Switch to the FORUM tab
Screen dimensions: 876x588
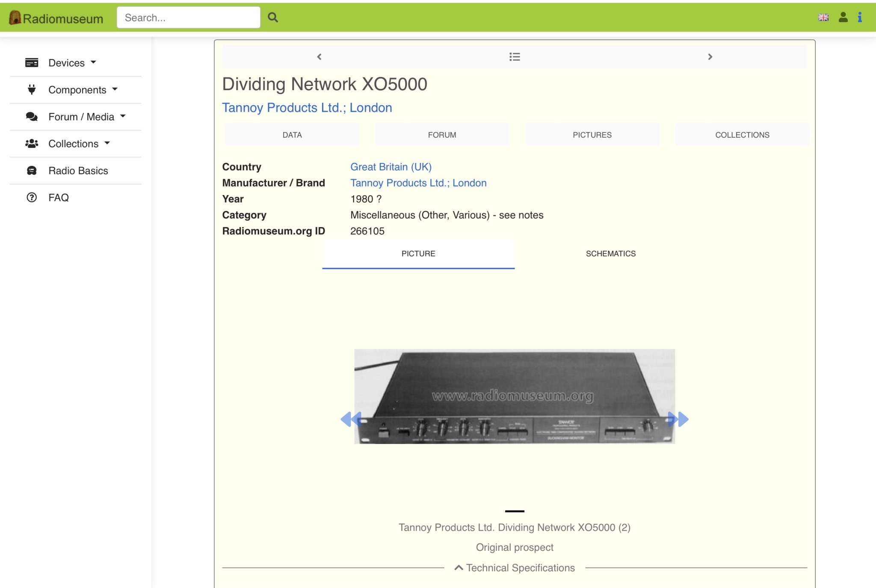442,135
